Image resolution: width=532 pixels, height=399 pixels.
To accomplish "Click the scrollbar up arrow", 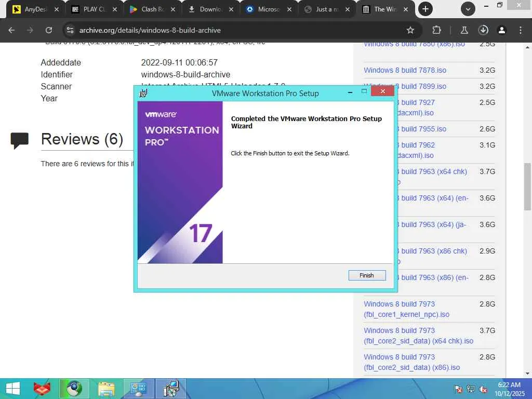I will pyautogui.click(x=527, y=47).
